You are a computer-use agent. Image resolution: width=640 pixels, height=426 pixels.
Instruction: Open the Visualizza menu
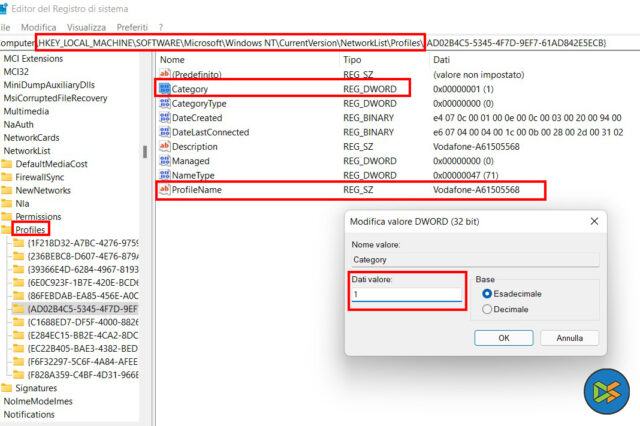point(86,27)
